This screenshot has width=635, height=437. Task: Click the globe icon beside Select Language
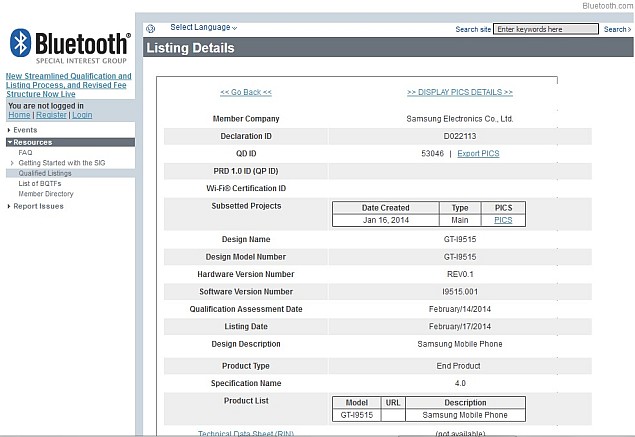click(x=150, y=28)
